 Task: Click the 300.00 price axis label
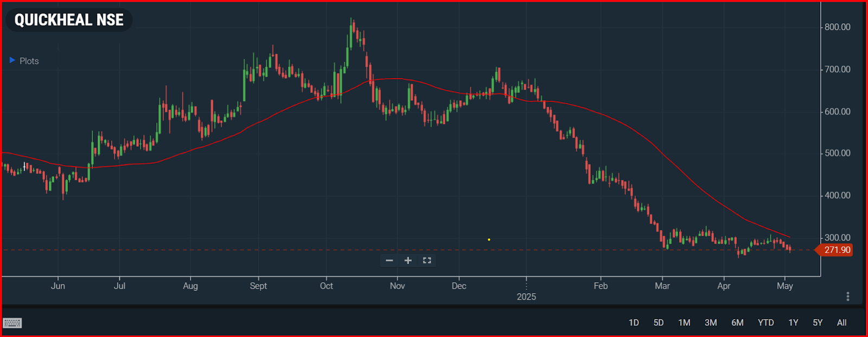point(838,238)
